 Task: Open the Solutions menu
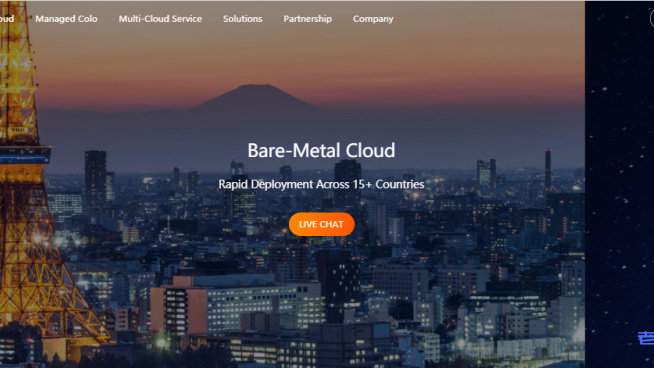243,19
